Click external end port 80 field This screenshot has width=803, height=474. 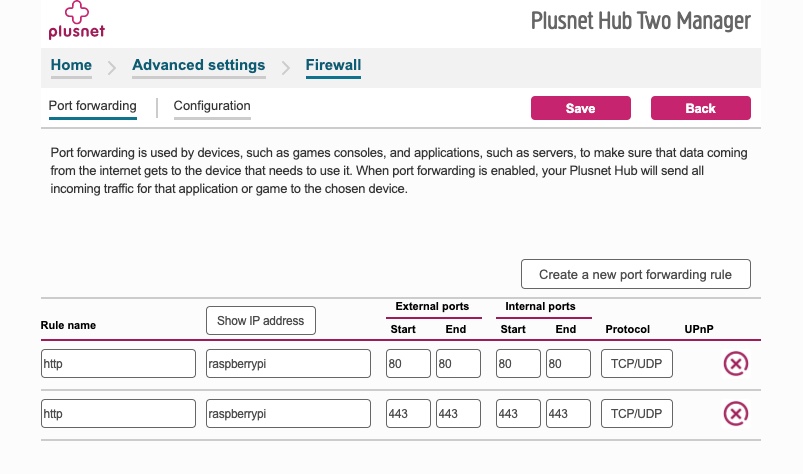tap(458, 364)
